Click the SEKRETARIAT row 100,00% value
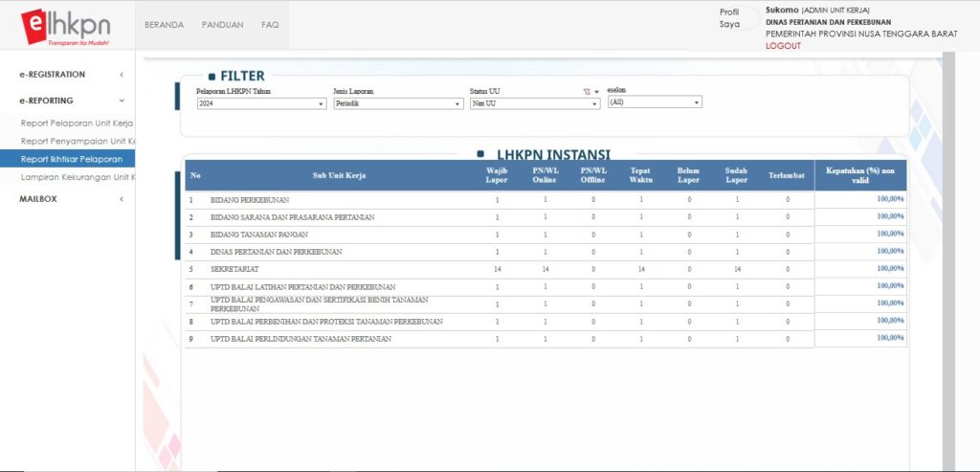Image resolution: width=980 pixels, height=472 pixels. [x=890, y=269]
